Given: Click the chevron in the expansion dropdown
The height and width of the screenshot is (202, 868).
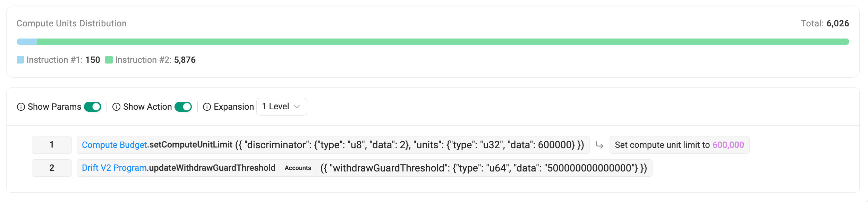Looking at the screenshot, I should coord(297,107).
